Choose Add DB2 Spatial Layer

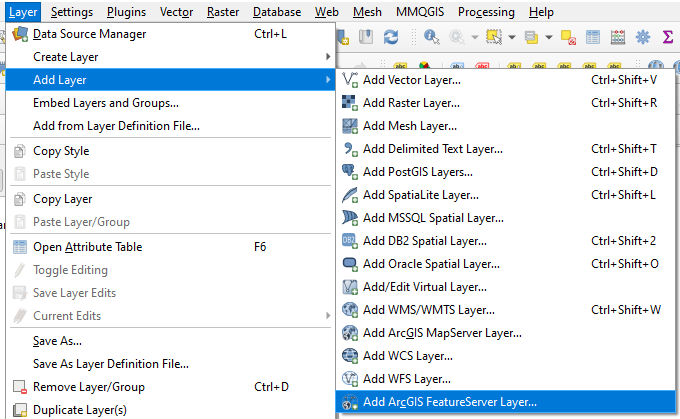pos(506,241)
